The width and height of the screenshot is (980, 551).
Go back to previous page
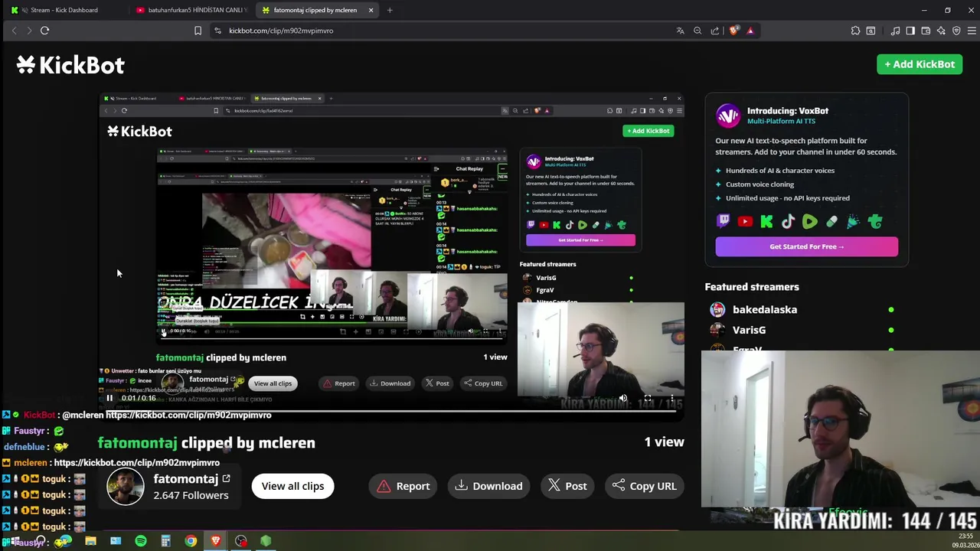click(14, 31)
